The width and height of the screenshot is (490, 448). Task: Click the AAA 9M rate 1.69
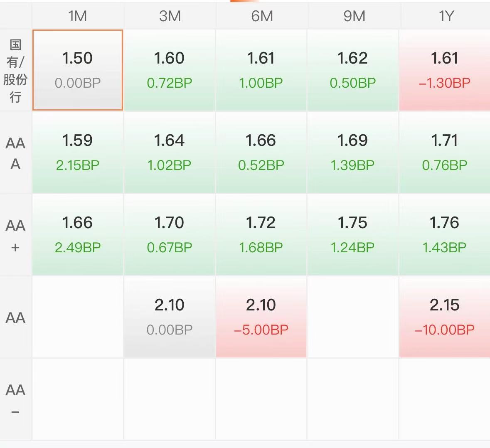pos(353,152)
